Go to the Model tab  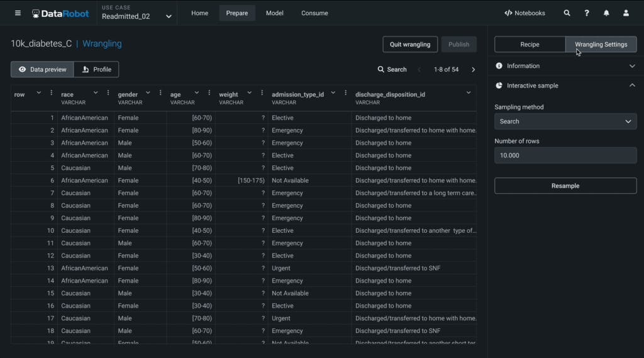[x=274, y=13]
